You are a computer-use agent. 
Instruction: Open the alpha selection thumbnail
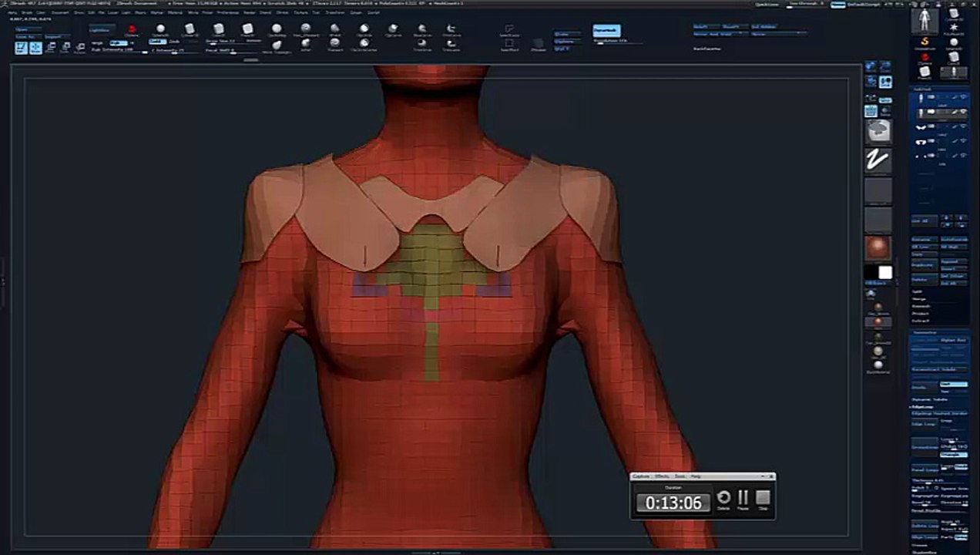point(878,190)
